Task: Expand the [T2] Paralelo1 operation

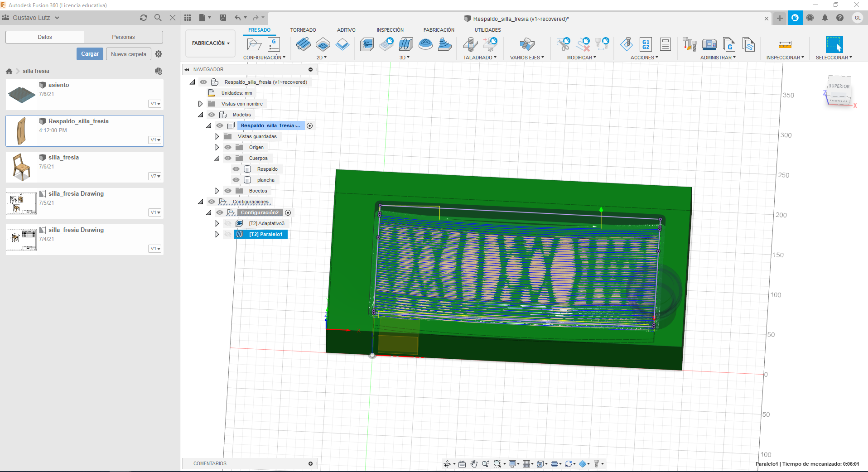Action: click(x=217, y=234)
